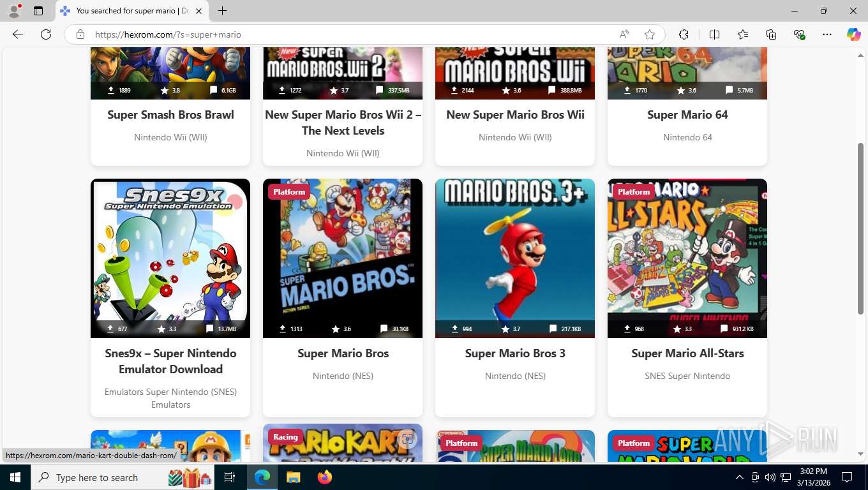Screen dimensions: 868x490
Task: Click Platform tag on Super Mario World card
Action: (634, 443)
